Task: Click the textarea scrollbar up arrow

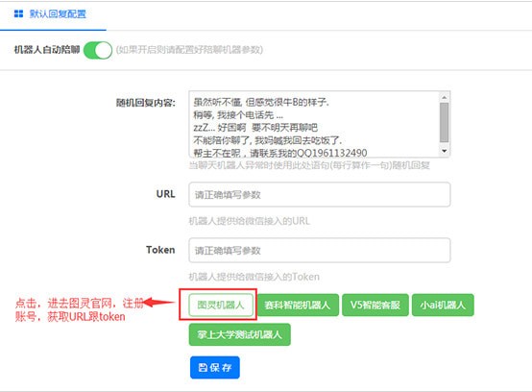Action: pos(444,97)
